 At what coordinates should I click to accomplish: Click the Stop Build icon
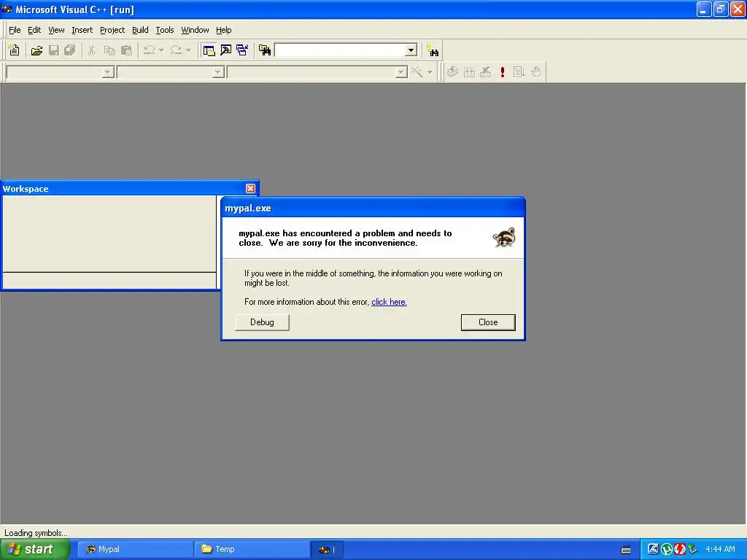point(485,72)
